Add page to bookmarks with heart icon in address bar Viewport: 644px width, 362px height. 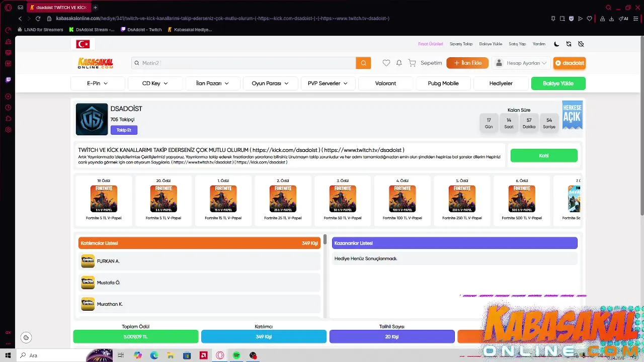pyautogui.click(x=590, y=19)
